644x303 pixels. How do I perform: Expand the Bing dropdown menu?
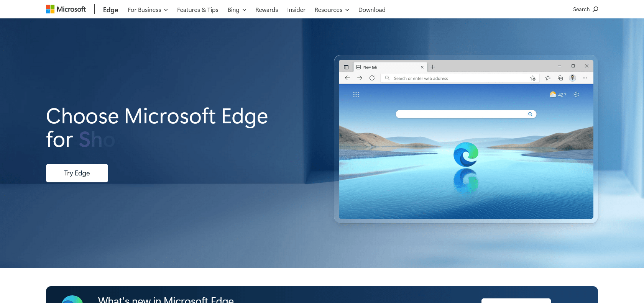coord(237,10)
